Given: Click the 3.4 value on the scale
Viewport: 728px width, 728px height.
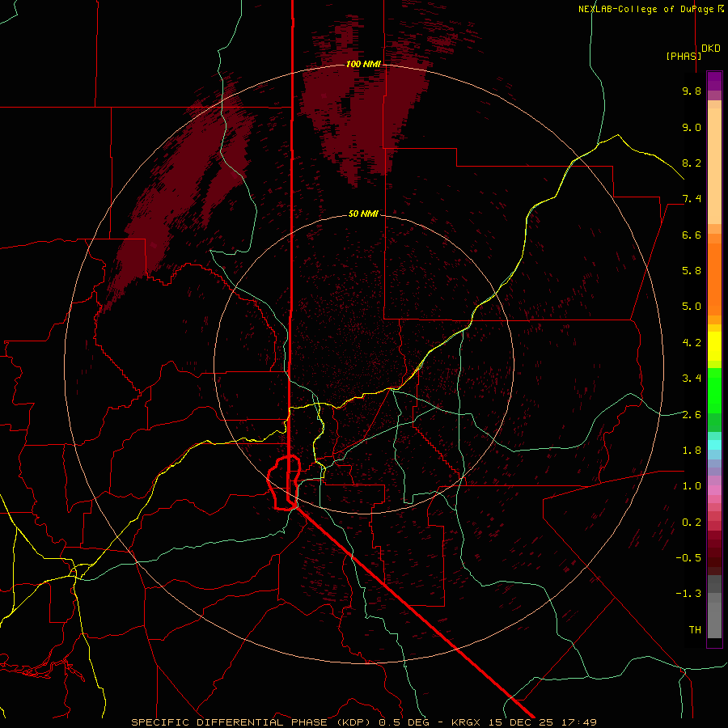Looking at the screenshot, I should point(692,378).
